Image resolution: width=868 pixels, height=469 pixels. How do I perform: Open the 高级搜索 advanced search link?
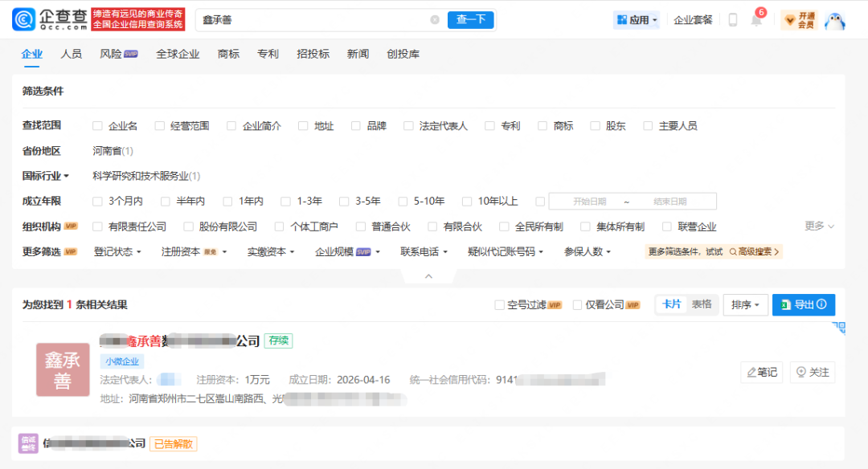(754, 251)
